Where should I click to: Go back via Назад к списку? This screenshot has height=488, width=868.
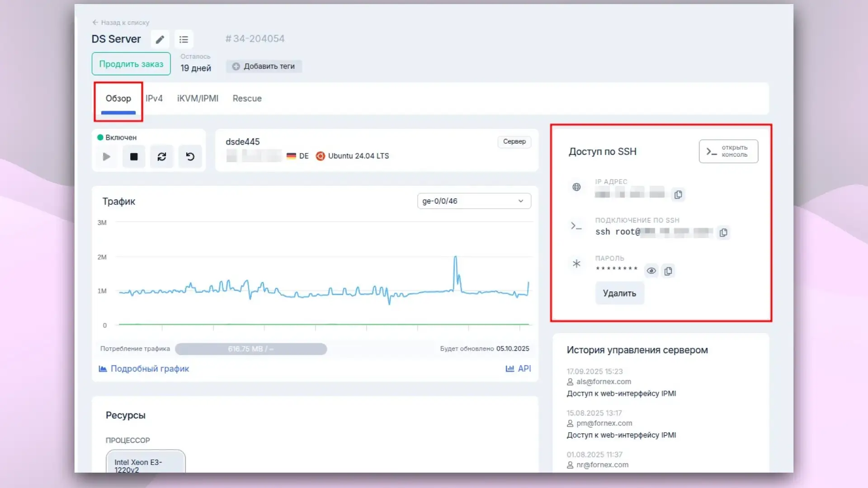point(121,22)
